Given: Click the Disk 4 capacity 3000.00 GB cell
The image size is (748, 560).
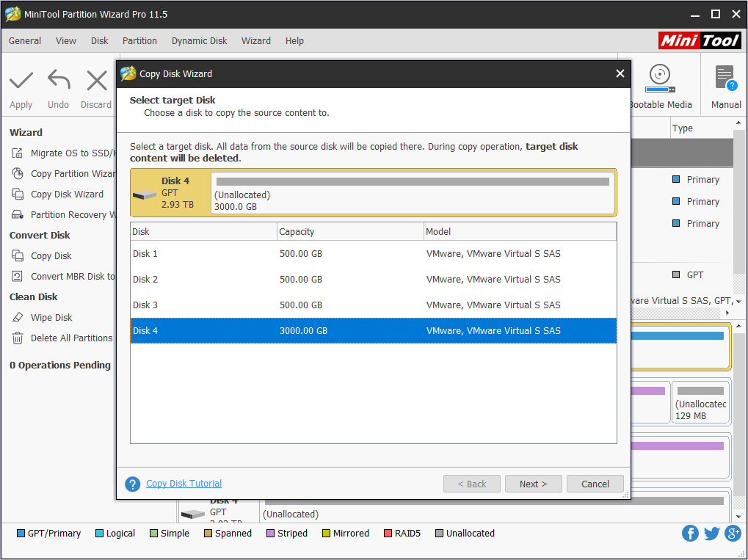Looking at the screenshot, I should pyautogui.click(x=303, y=330).
